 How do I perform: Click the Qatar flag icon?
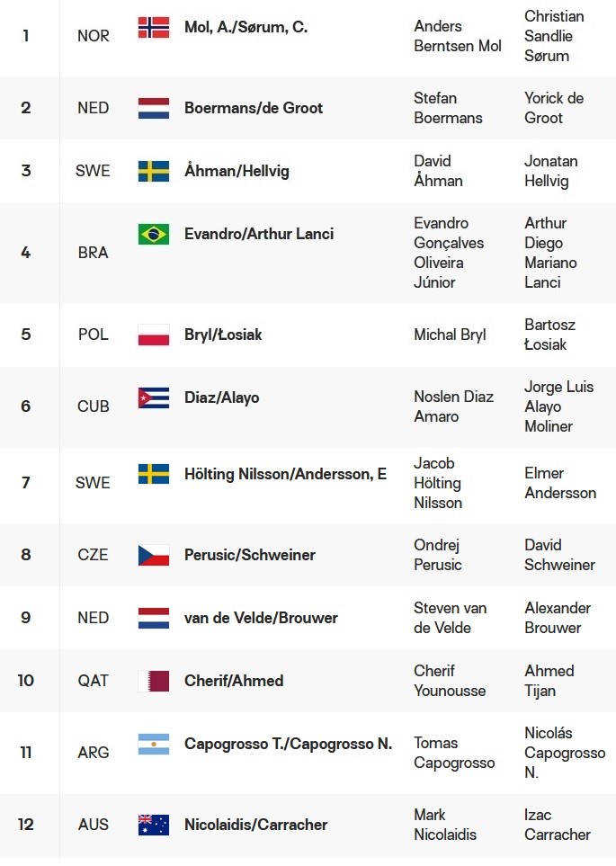154,681
